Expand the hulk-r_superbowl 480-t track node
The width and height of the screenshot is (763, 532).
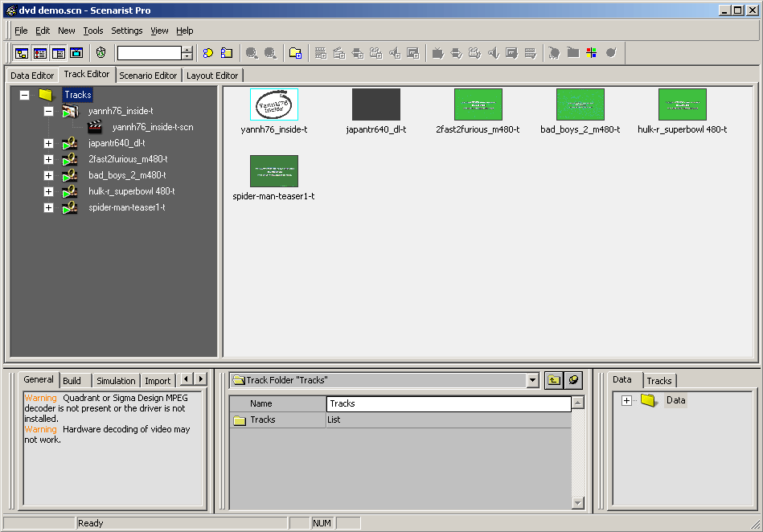[x=48, y=191]
